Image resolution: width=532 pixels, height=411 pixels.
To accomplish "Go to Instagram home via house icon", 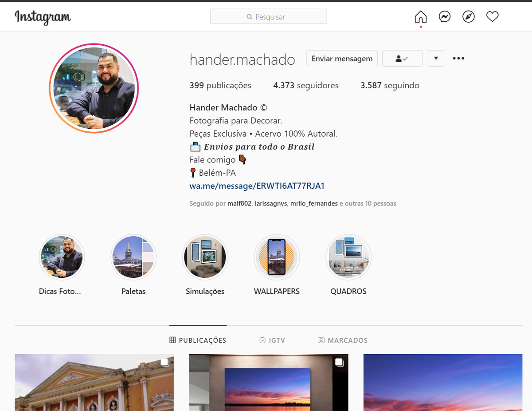I will 420,17.
